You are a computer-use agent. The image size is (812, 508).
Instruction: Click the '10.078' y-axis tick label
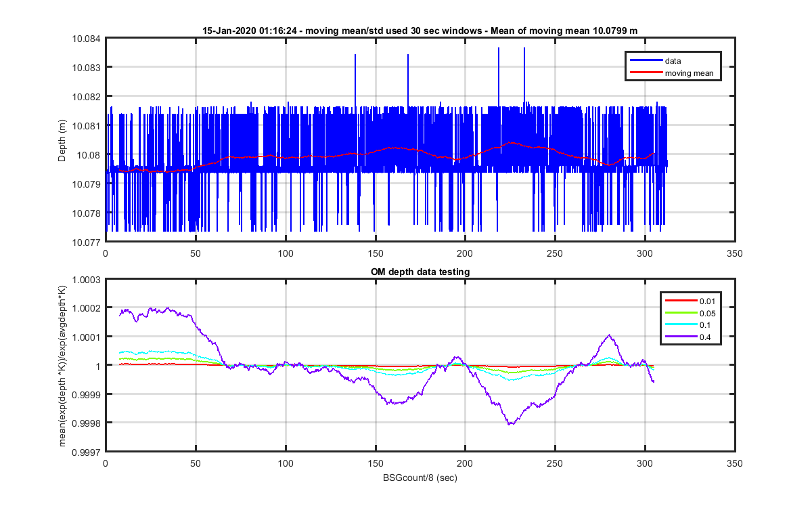pyautogui.click(x=86, y=213)
